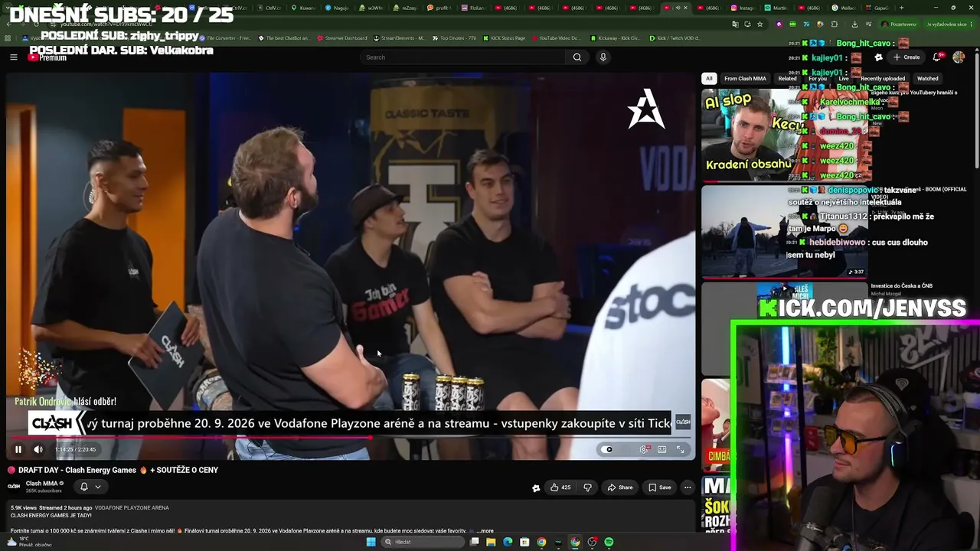Screen dimensions: 980x551
Task: Go to the YouTube Premium home logo
Action: coord(47,57)
